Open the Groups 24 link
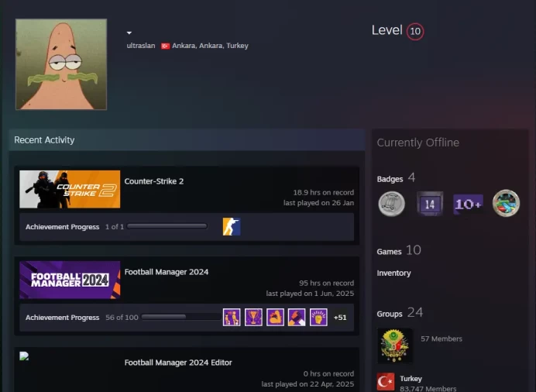The image size is (536, 392). tap(400, 313)
